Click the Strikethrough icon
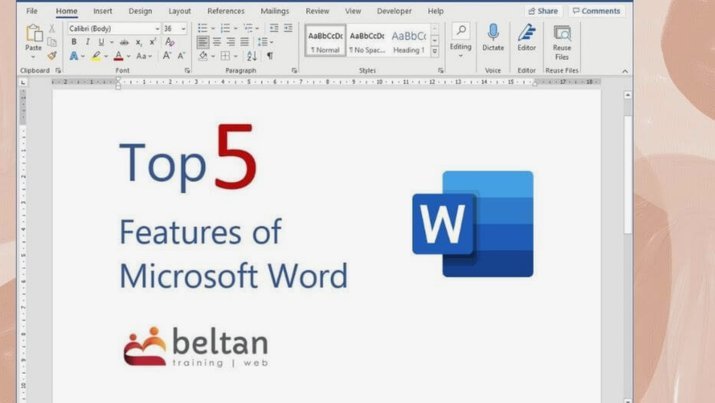 (124, 42)
